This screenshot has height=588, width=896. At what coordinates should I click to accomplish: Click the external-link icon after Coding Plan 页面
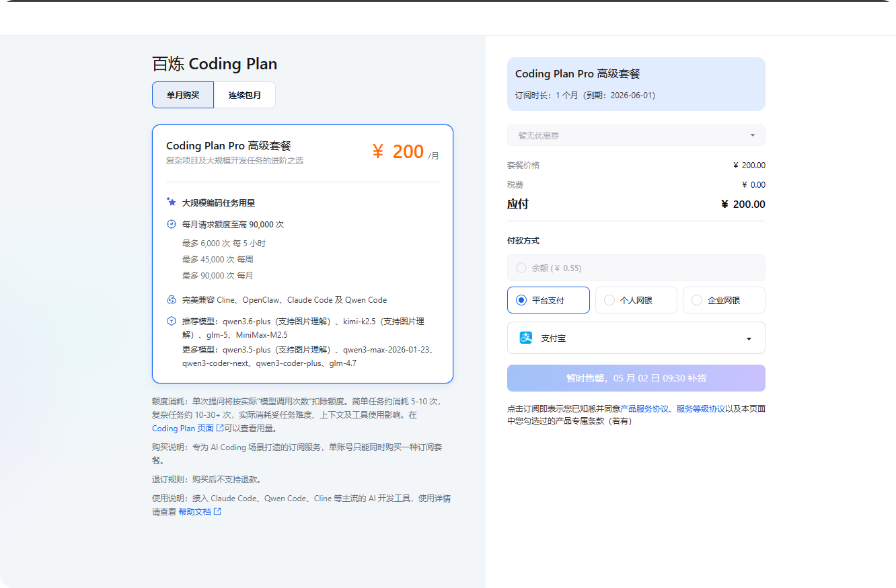220,428
